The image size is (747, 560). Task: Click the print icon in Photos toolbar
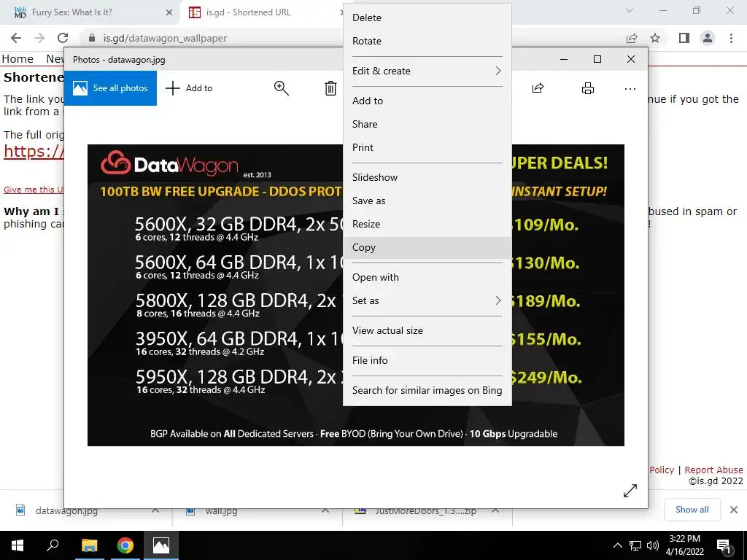pos(588,88)
